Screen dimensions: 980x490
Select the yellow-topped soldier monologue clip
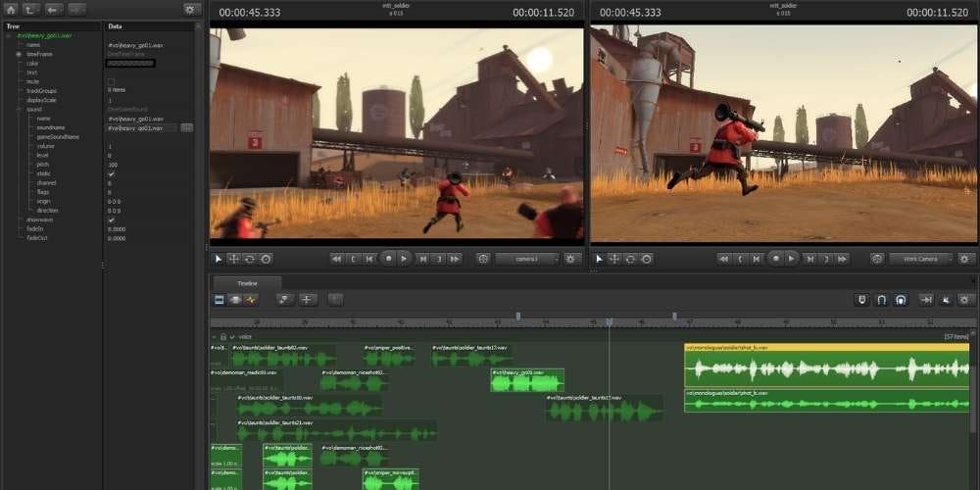point(826,366)
